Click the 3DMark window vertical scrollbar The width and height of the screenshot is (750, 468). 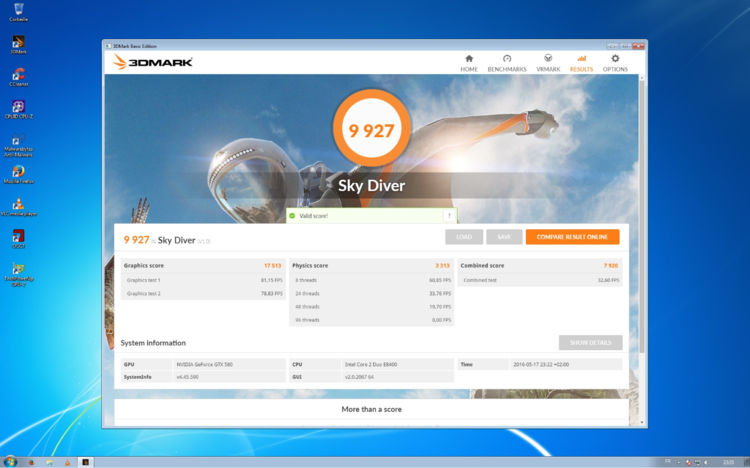[x=642, y=218]
